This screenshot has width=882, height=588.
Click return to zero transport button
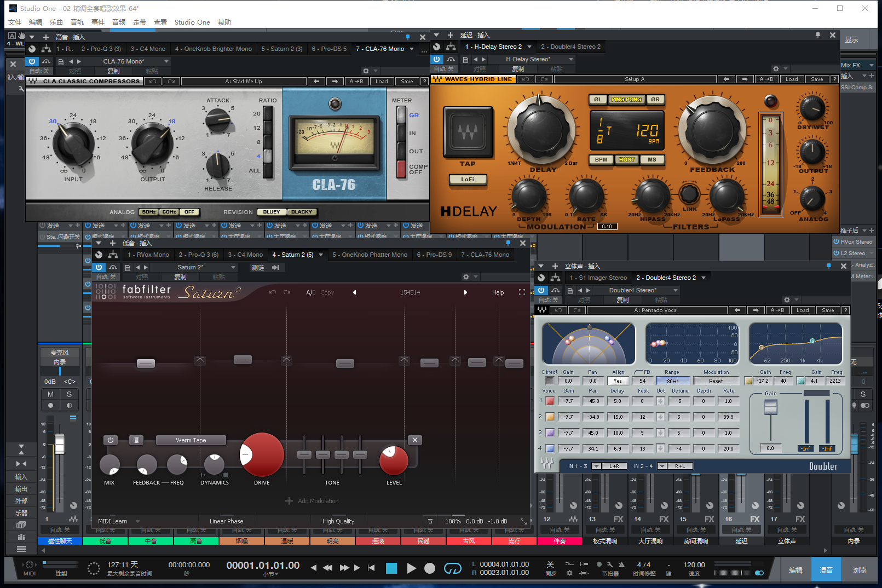371,568
